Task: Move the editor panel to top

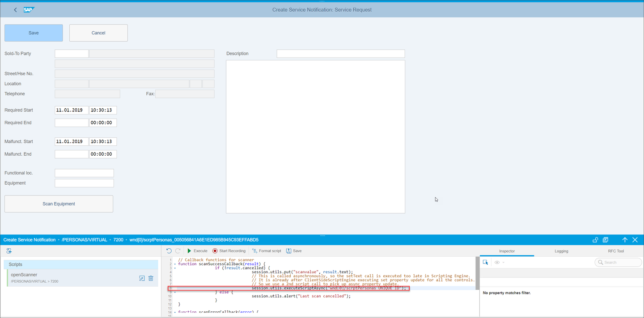Action: coord(625,240)
